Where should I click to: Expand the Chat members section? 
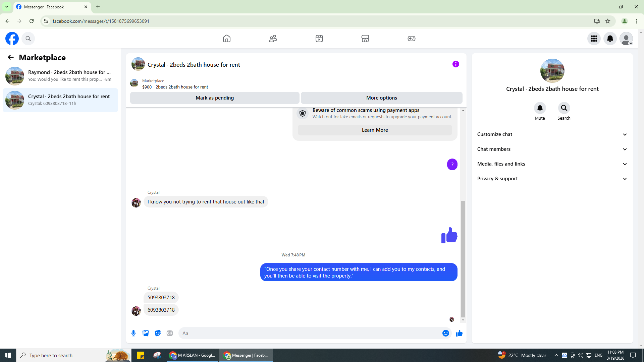(x=552, y=149)
